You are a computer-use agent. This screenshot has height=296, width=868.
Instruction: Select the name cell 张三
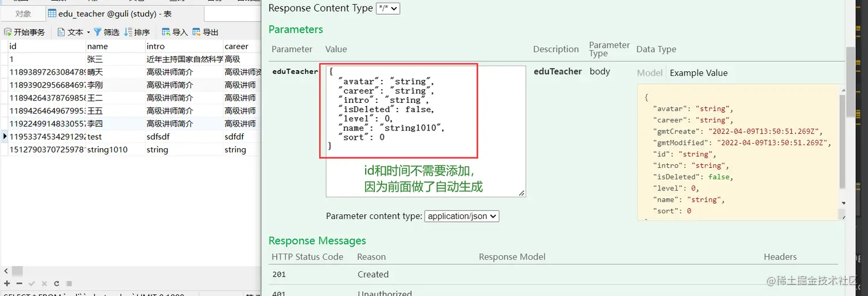115,59
